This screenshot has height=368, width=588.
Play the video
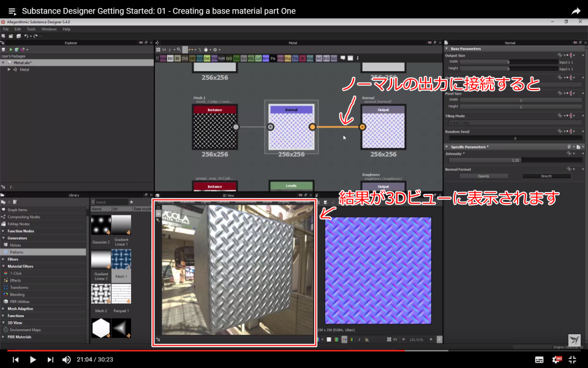(32, 360)
